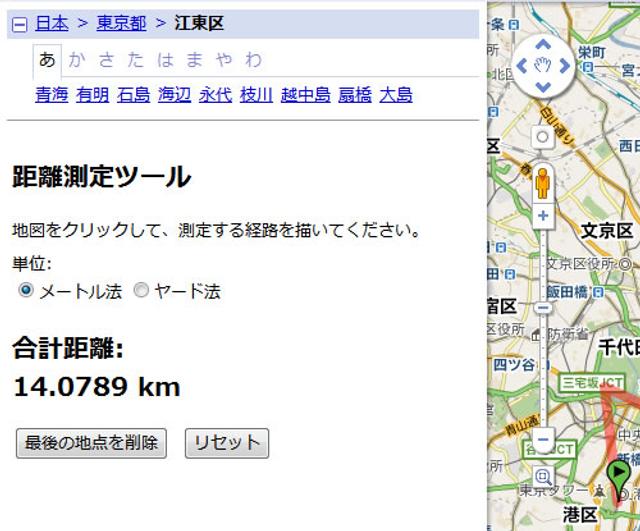Zoom out with the minus button
The height and width of the screenshot is (531, 640).
[x=543, y=440]
